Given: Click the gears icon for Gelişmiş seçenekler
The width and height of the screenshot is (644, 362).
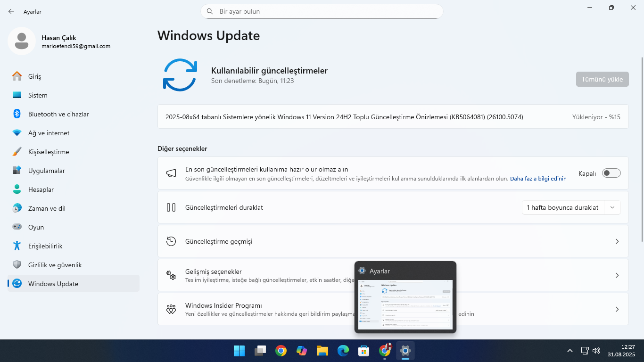Looking at the screenshot, I should pos(171,275).
